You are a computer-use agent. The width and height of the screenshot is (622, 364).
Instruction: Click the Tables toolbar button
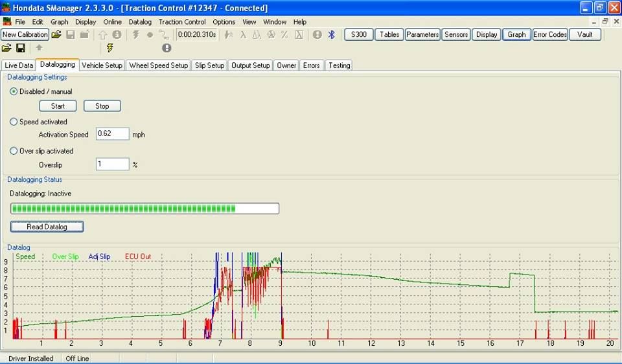[389, 34]
